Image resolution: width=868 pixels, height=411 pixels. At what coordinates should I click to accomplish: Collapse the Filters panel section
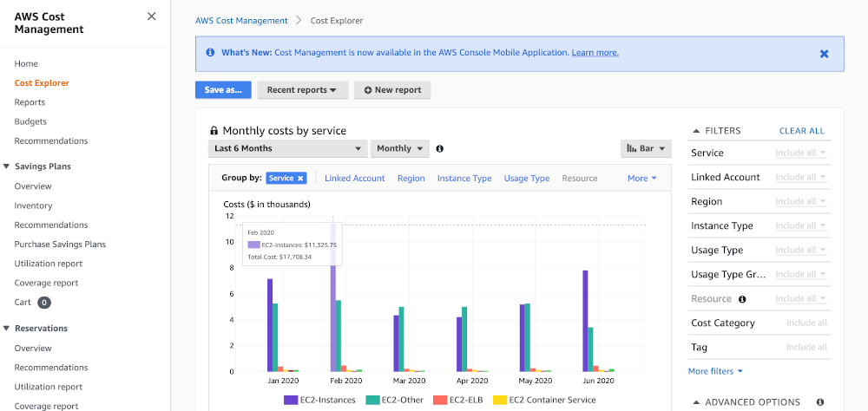tap(695, 131)
